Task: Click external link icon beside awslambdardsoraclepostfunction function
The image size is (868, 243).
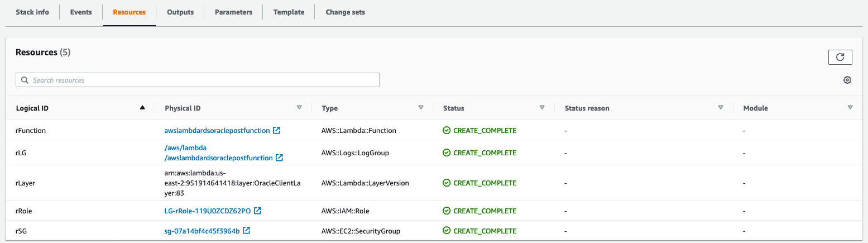Action: coord(276,131)
